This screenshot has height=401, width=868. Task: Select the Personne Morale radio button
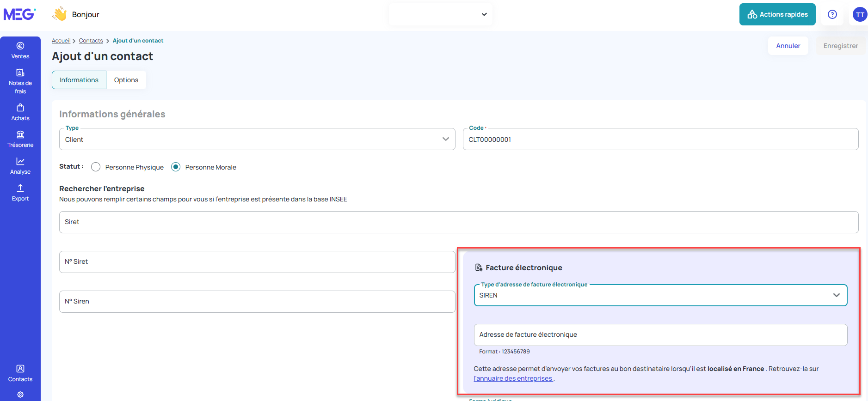(176, 167)
